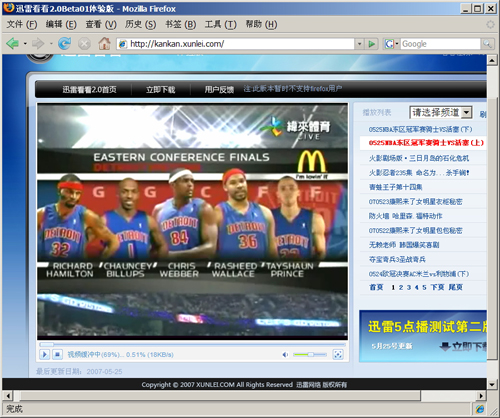This screenshot has width=500, height=418.
Task: Go to playlist 首页 first page
Action: click(376, 287)
